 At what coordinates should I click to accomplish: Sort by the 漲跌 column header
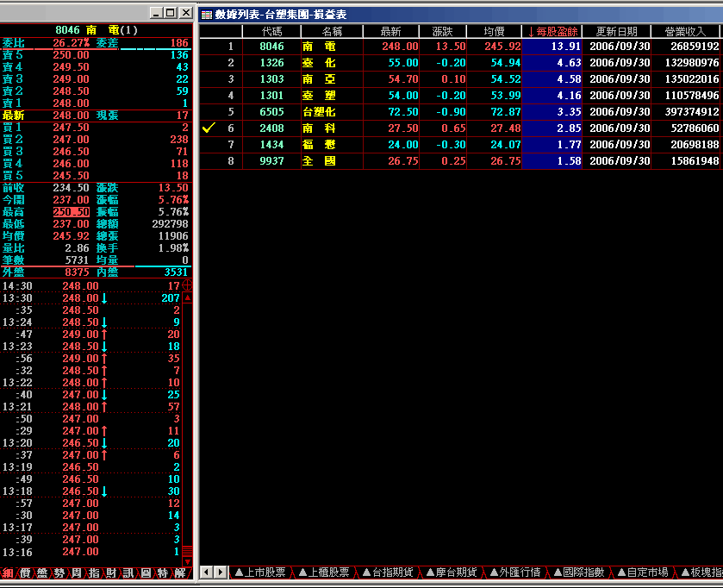coord(443,31)
